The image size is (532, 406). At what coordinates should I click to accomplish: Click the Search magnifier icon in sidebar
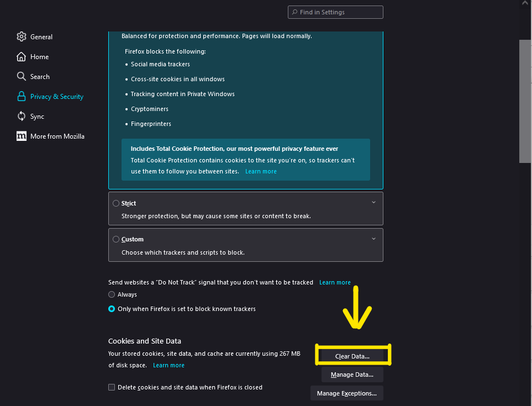[22, 77]
